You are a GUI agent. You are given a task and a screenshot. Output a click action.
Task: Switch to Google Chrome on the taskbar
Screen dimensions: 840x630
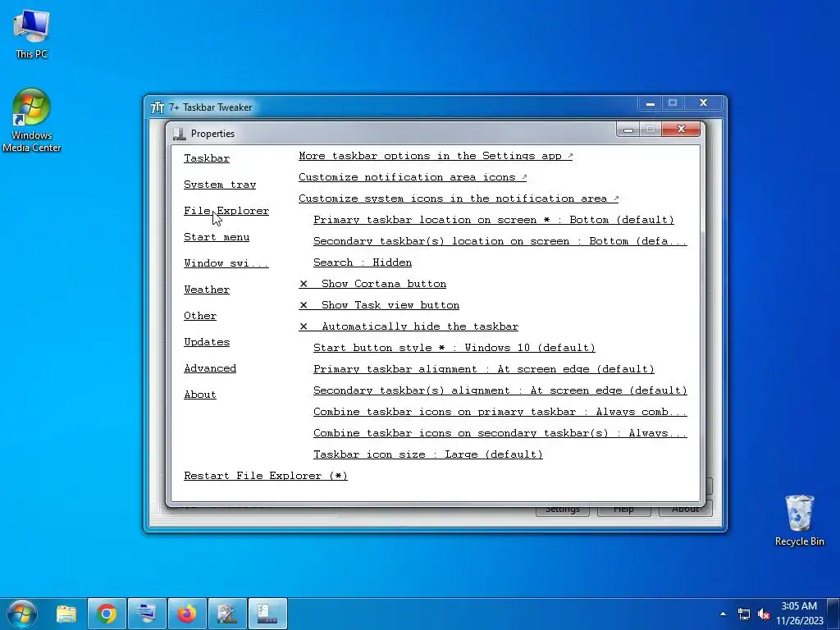pos(107,614)
